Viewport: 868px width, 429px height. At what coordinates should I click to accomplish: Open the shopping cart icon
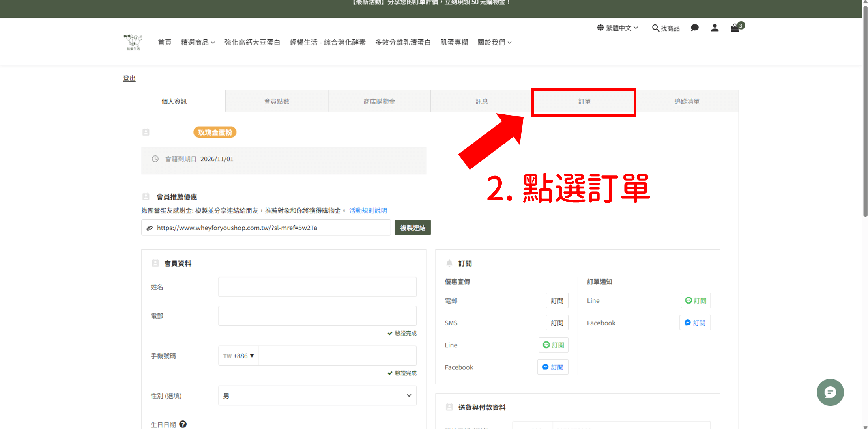735,28
